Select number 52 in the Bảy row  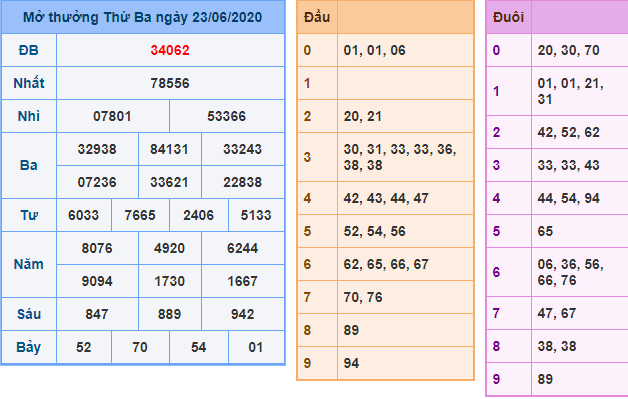(84, 347)
